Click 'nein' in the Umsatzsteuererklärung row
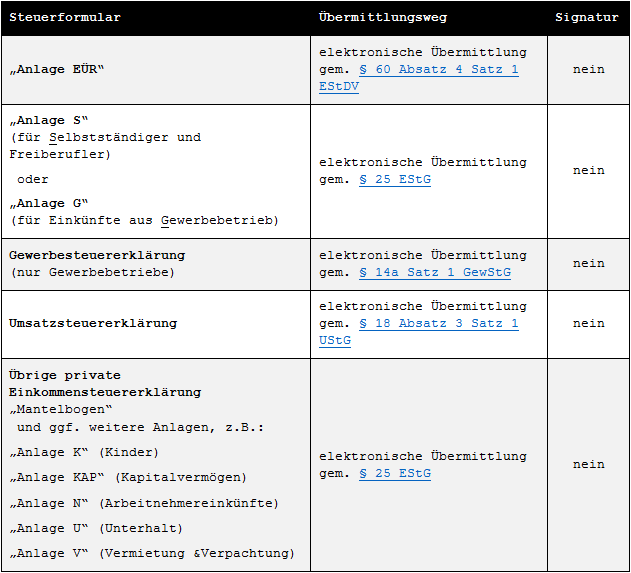This screenshot has height=573, width=631. click(588, 324)
